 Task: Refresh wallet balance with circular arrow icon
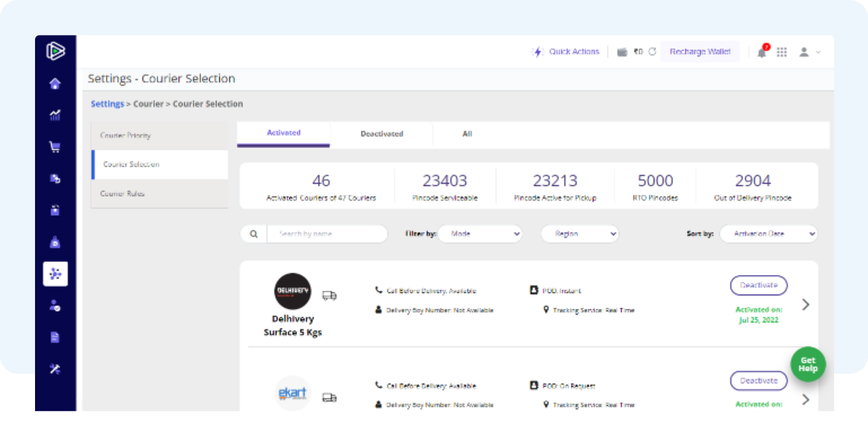(x=652, y=51)
